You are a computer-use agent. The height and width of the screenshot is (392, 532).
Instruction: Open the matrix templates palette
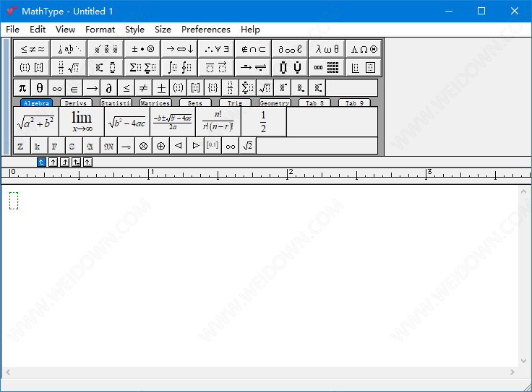[327, 67]
